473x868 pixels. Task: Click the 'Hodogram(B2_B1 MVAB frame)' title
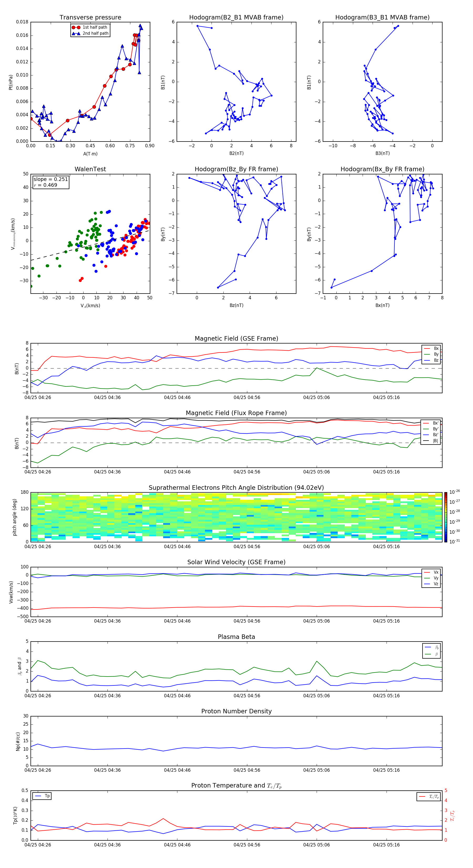point(236,18)
